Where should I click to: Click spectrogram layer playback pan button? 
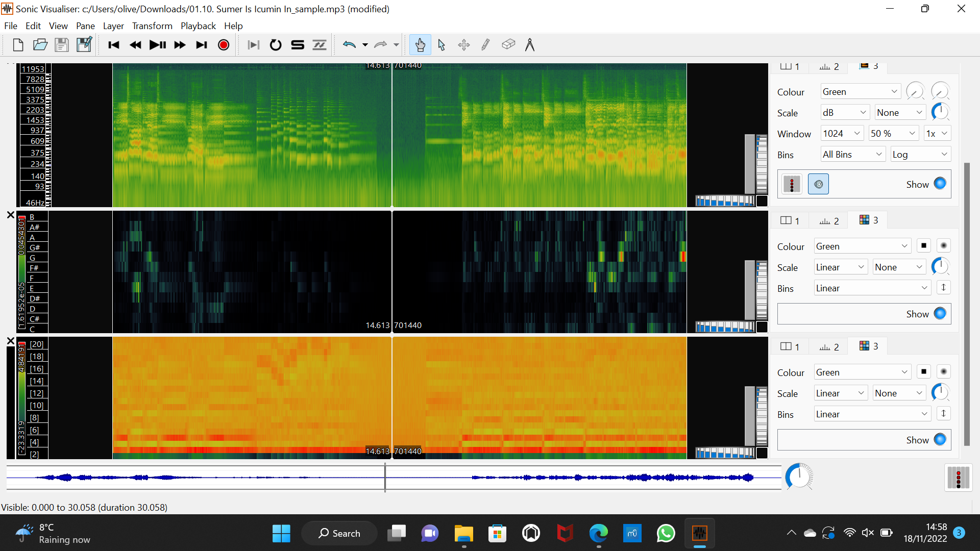(x=818, y=184)
